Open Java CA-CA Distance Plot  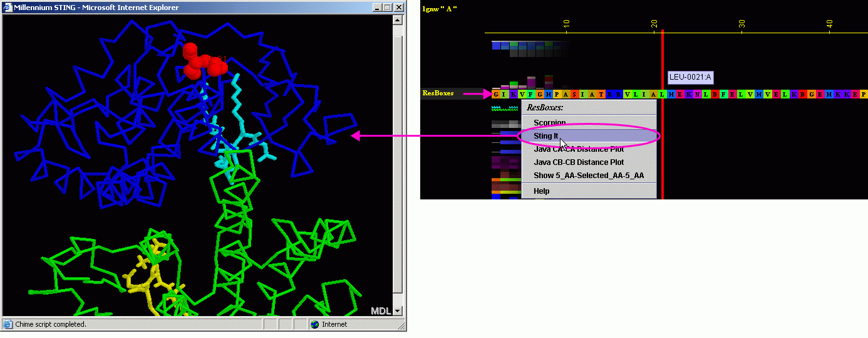point(589,149)
